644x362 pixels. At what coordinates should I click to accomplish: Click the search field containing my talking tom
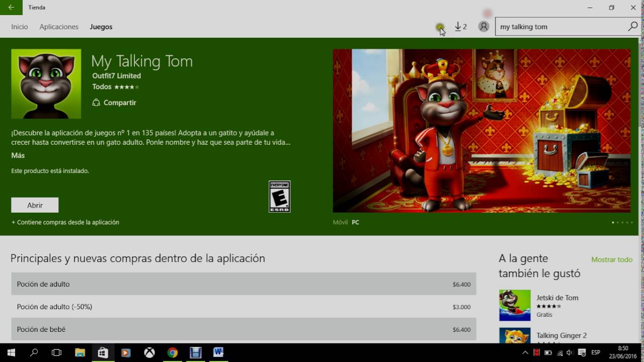click(561, 27)
